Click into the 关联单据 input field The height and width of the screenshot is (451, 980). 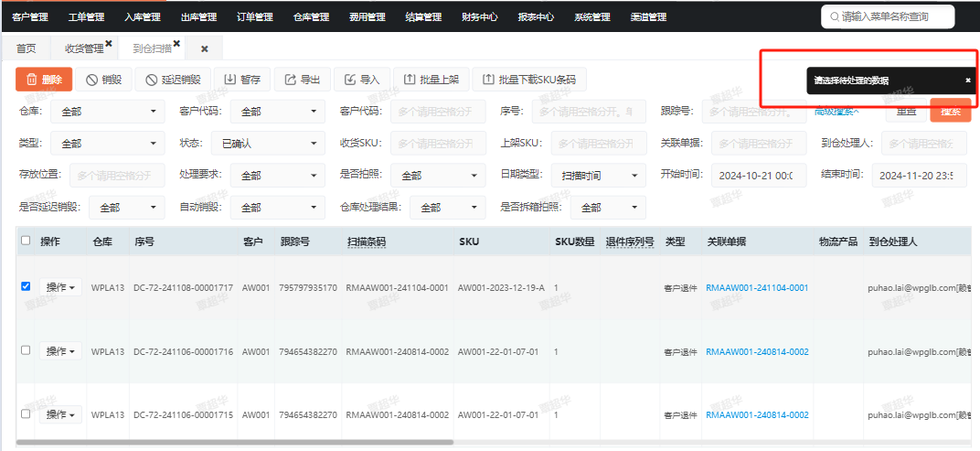click(759, 144)
